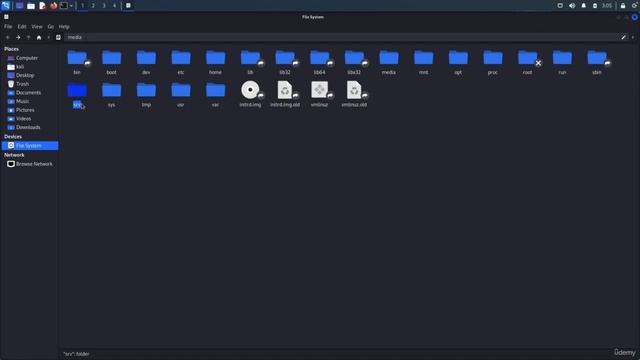The image size is (640, 360).
Task: Select the var folder
Action: click(x=216, y=90)
